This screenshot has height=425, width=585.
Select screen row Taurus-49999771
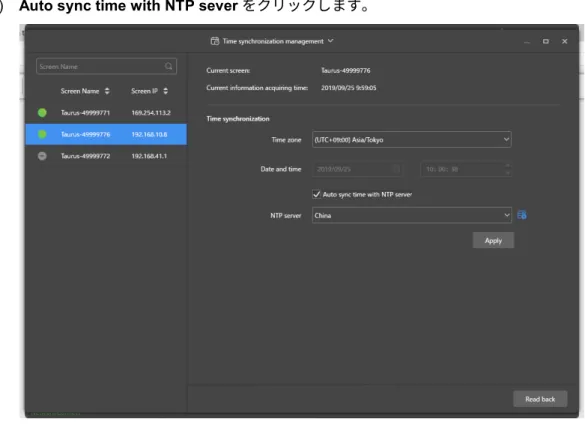(106, 113)
